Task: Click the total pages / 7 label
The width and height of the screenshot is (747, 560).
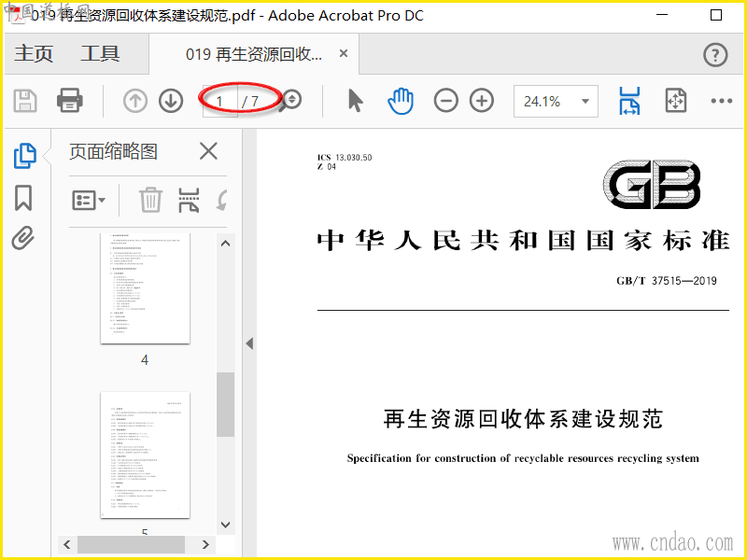Action: [250, 101]
